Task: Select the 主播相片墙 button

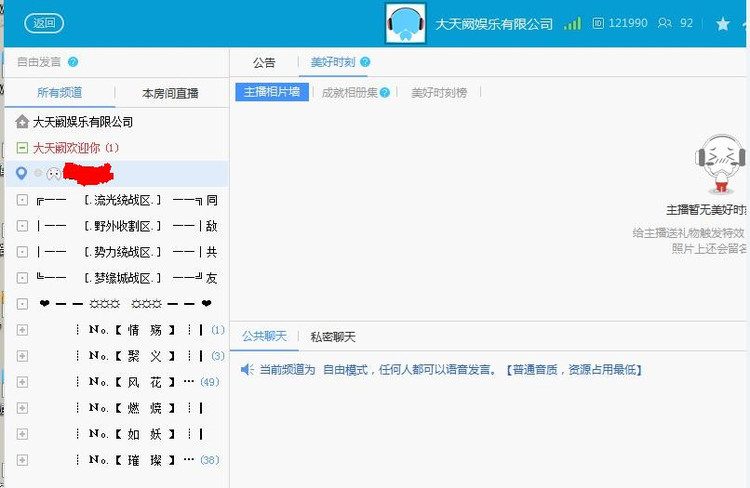Action: (272, 92)
